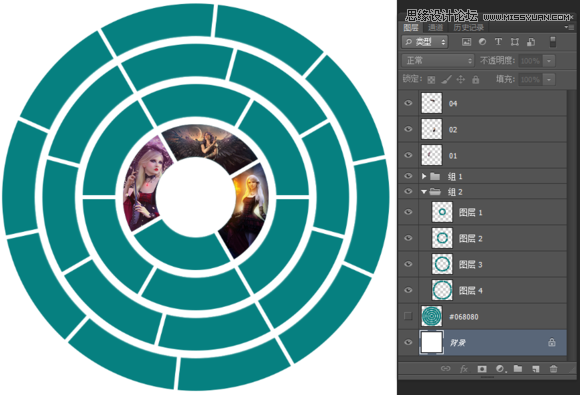
Task: Expand the 组 1 group
Action: point(424,176)
